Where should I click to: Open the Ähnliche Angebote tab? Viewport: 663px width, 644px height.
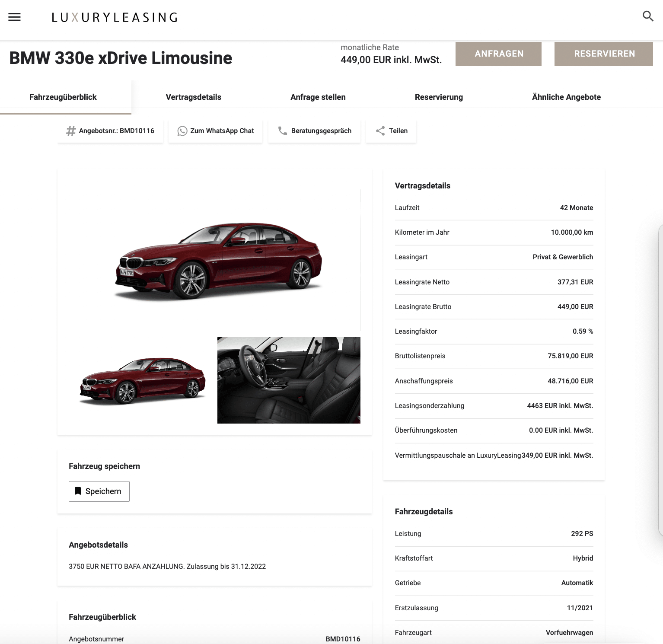click(x=566, y=97)
